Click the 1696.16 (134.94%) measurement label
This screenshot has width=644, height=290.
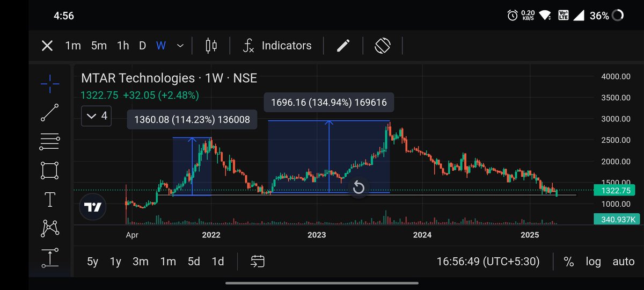330,102
